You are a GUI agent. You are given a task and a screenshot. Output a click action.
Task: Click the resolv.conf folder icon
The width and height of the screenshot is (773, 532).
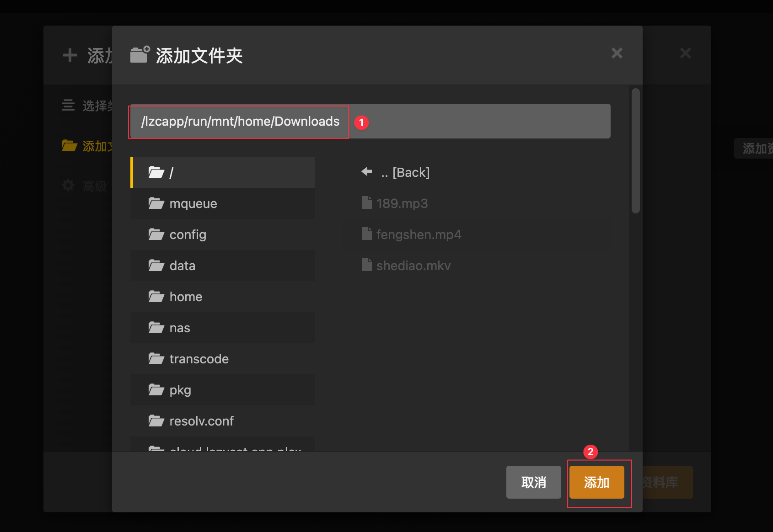point(156,420)
